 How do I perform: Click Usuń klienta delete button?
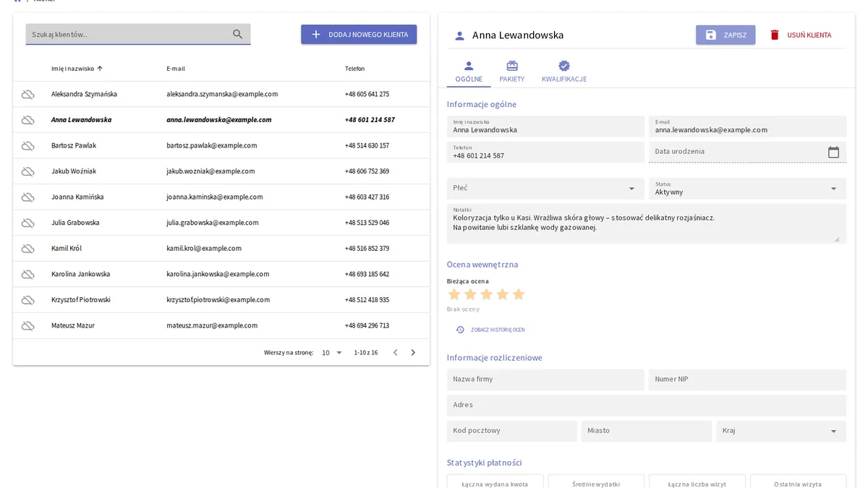[x=800, y=35]
